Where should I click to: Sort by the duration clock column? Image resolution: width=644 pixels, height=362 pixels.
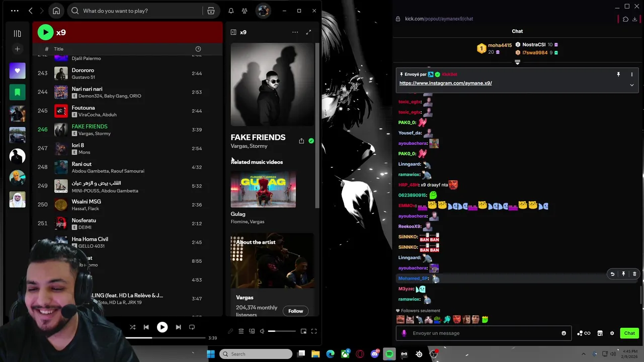(x=198, y=49)
